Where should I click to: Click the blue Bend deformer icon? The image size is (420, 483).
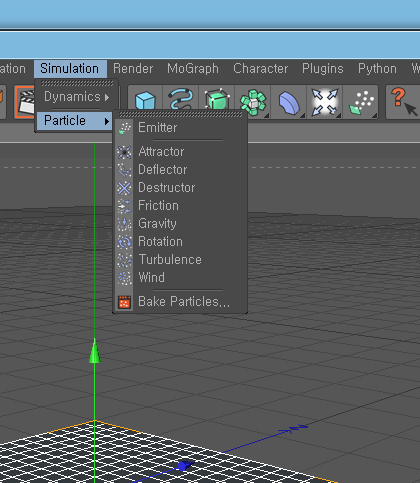(289, 102)
